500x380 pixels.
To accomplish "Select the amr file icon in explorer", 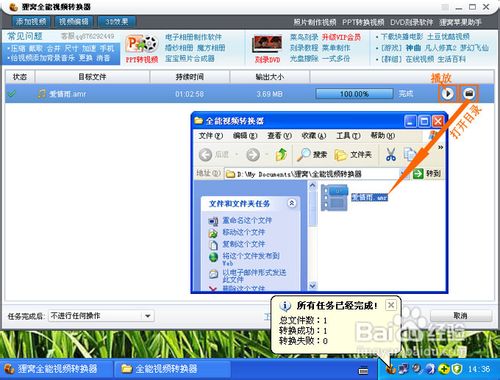I will point(334,198).
